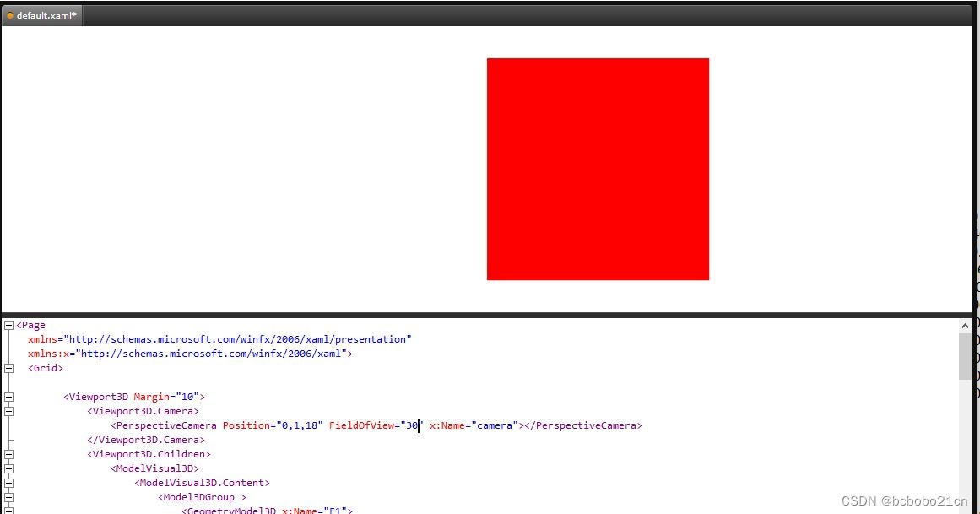Viewport: 980px width, 514px height.
Task: Collapse the ModelVisual3D.Content fold marker
Action: coord(7,483)
